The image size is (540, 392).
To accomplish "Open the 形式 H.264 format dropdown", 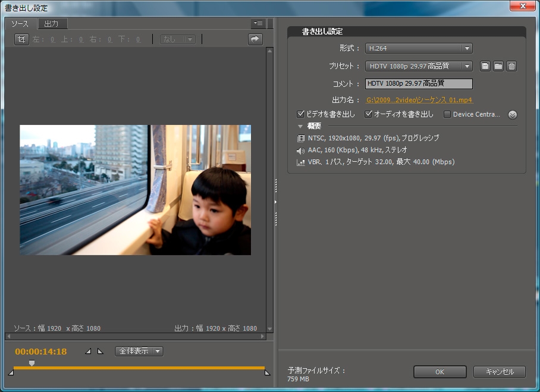I will 419,49.
